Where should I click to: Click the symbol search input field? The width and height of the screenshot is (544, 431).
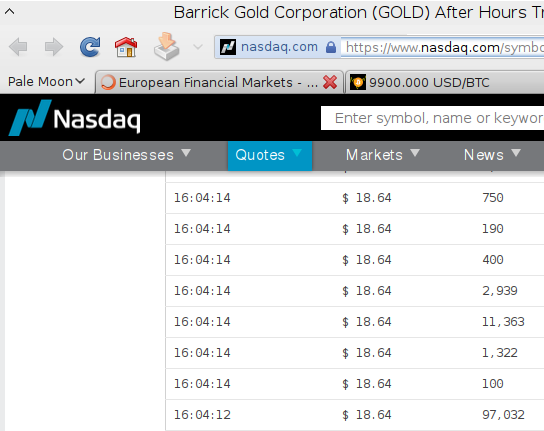[x=432, y=118]
